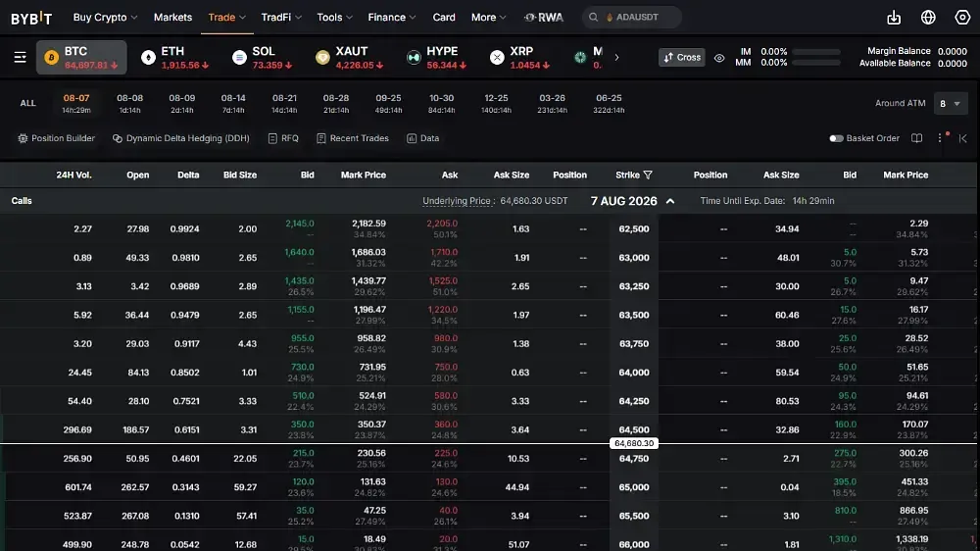This screenshot has height=551, width=980.
Task: Click the RFQ document icon
Action: (272, 138)
